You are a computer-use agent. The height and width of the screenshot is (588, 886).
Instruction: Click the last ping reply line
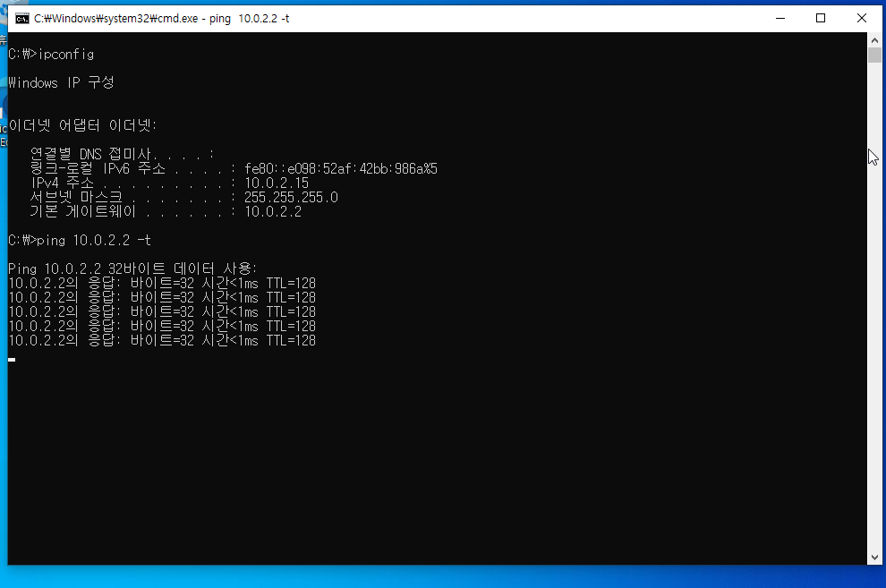(162, 341)
